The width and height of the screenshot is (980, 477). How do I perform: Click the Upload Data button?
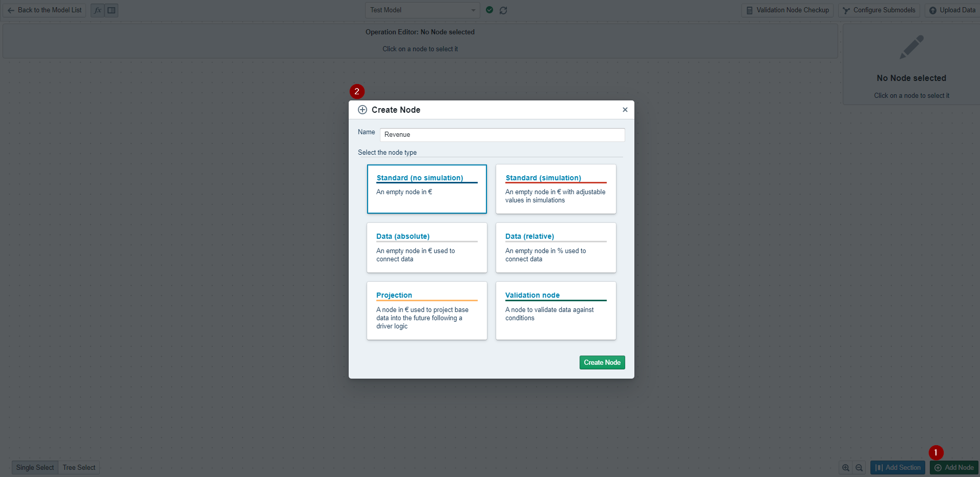pyautogui.click(x=952, y=10)
